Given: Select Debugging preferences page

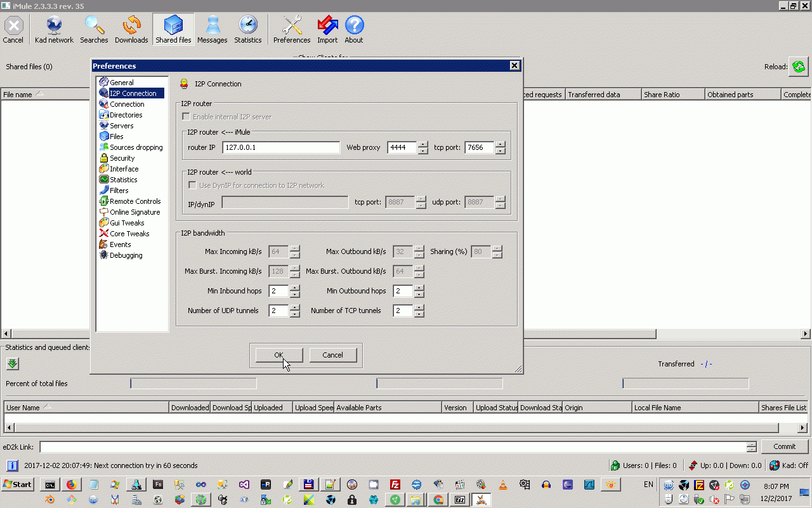Looking at the screenshot, I should 126,255.
